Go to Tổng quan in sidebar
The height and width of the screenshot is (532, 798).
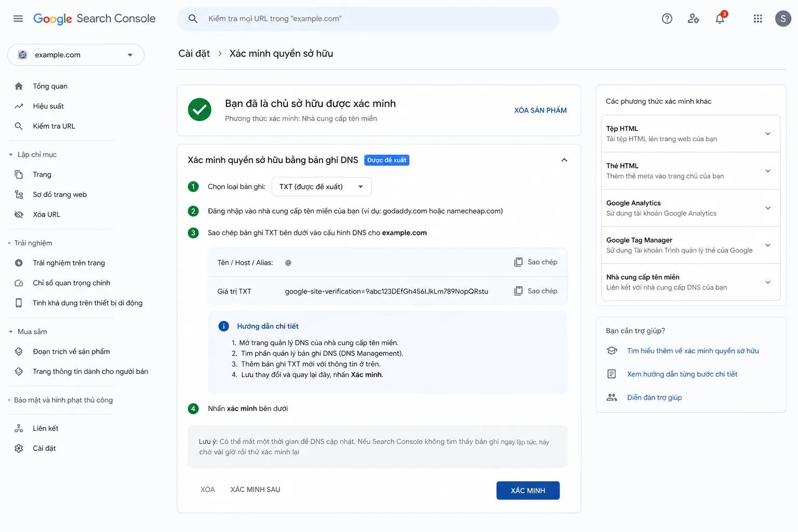pyautogui.click(x=50, y=86)
